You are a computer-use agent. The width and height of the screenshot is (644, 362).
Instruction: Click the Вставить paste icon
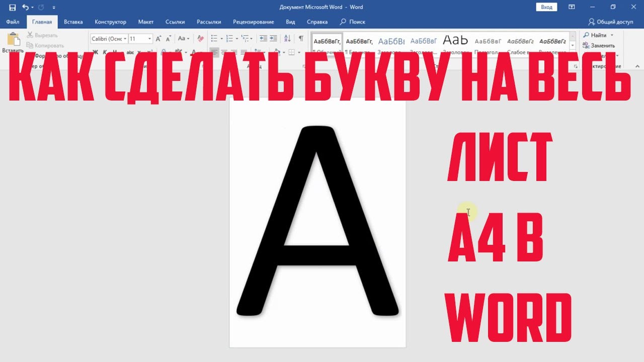click(x=13, y=40)
